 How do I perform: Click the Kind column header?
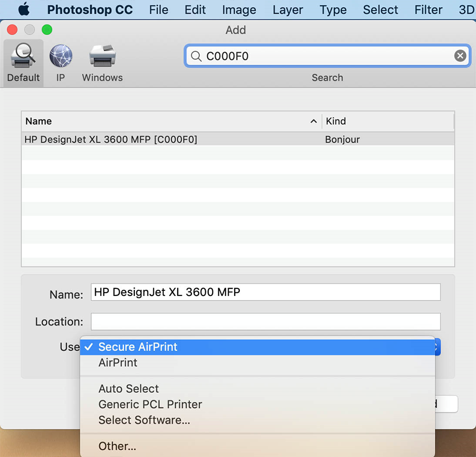point(336,121)
